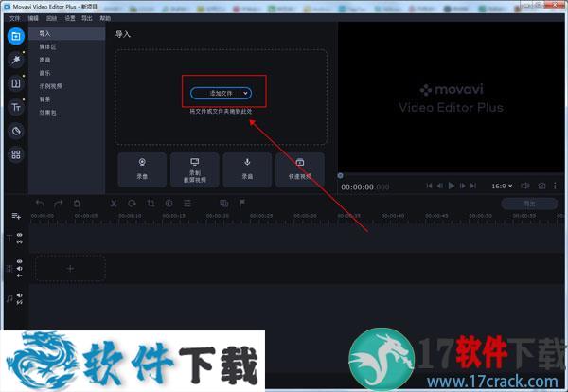The width and height of the screenshot is (568, 392).
Task: Select 示例视频 (Sample video) in list
Action: point(67,86)
